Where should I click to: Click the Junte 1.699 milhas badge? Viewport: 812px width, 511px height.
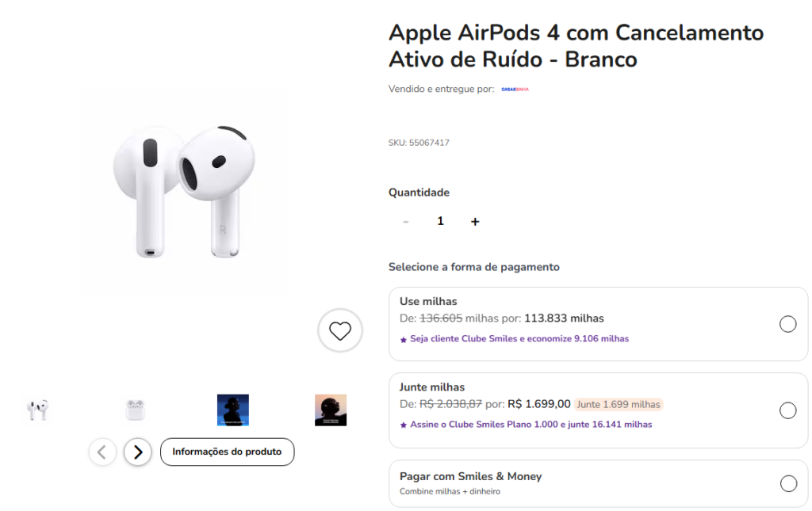[x=618, y=404]
